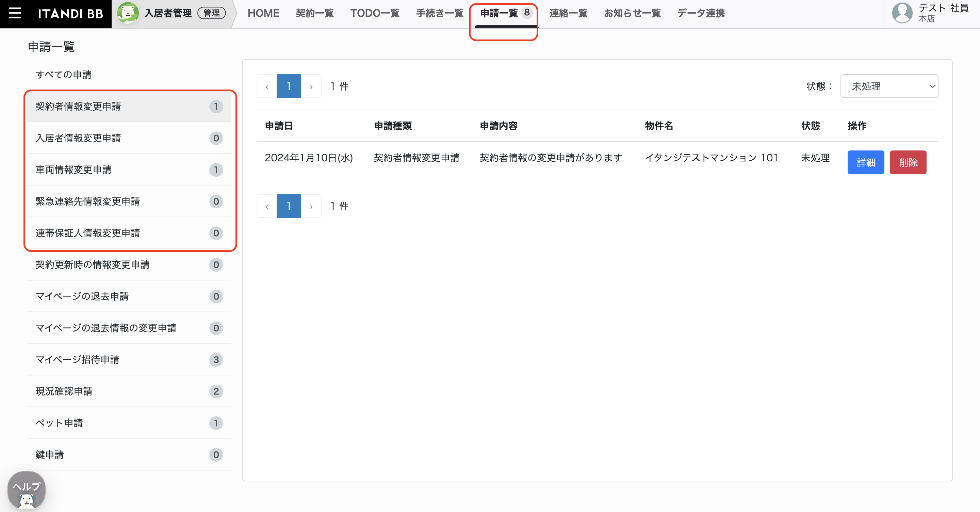
Task: Click the 8 badge on 申請一覧 tab
Action: click(526, 12)
